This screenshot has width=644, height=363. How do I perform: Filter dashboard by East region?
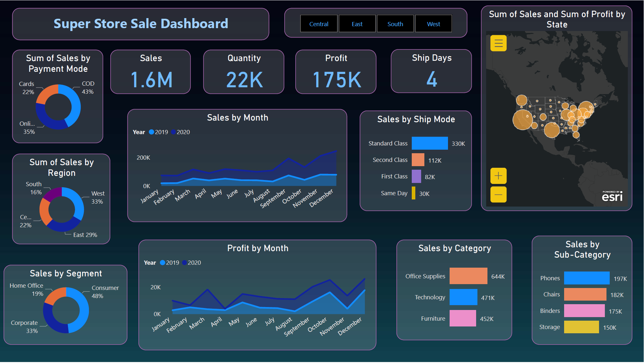pos(357,24)
